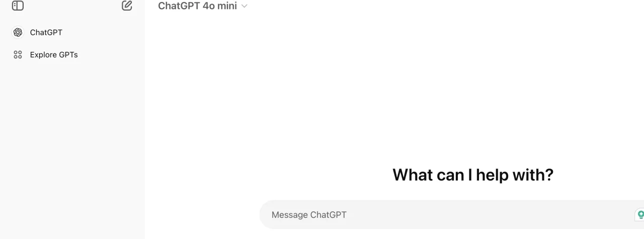Image resolution: width=644 pixels, height=239 pixels.
Task: Click the word "mini" in the model name
Action: [x=227, y=6]
